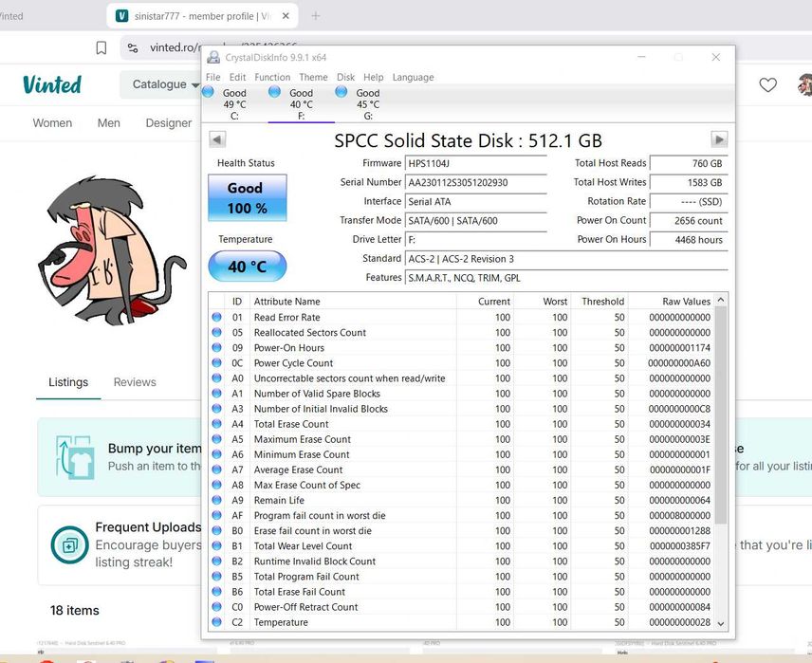Image resolution: width=812 pixels, height=663 pixels.
Task: Select the Remain Life row
Action: [461, 501]
